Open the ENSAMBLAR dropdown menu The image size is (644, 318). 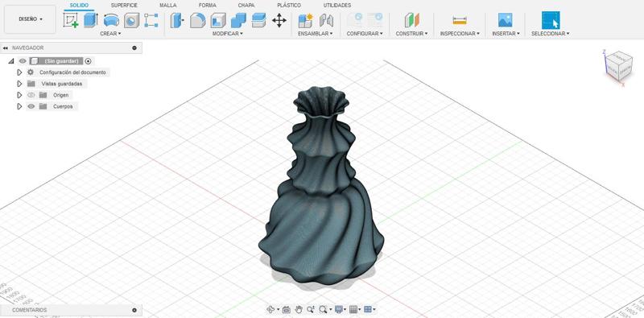(x=316, y=34)
